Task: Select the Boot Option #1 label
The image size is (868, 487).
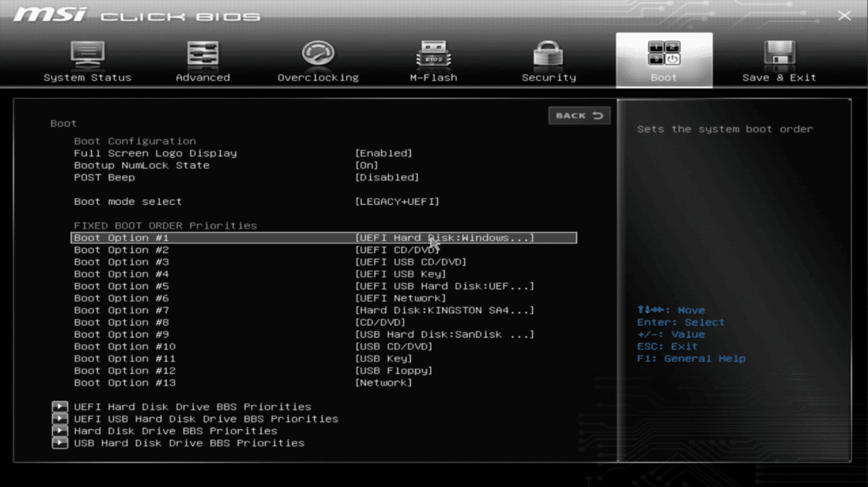Action: pos(121,238)
